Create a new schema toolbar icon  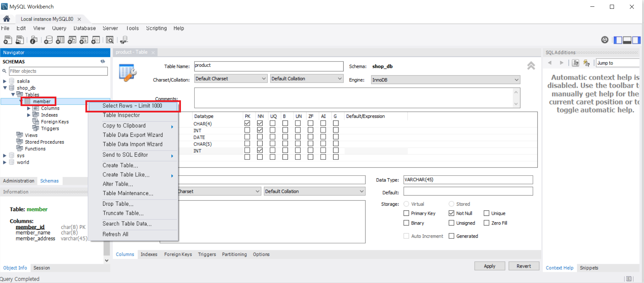[x=48, y=40]
